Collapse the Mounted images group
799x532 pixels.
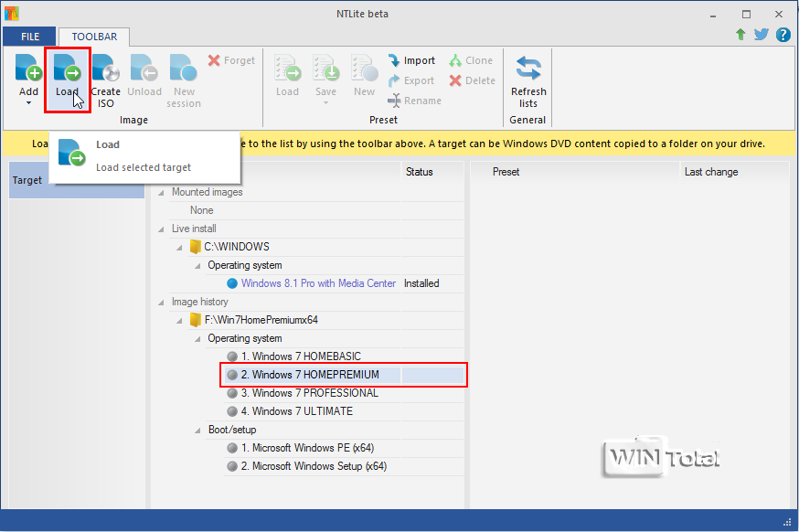161,193
